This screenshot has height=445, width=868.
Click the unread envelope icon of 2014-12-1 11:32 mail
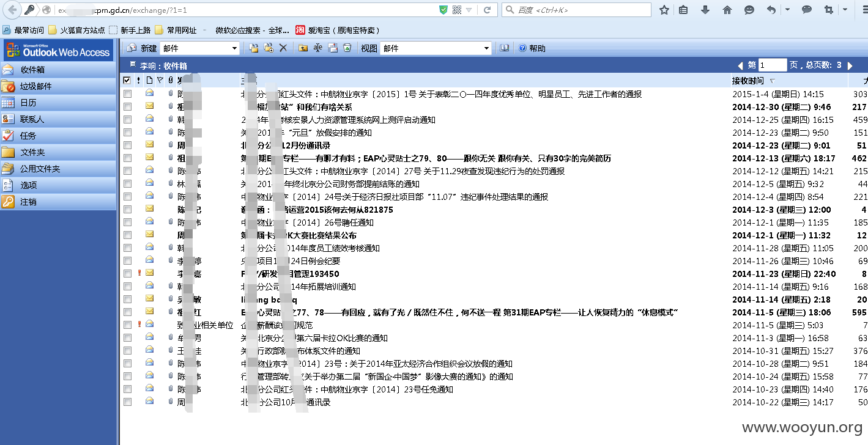[x=149, y=235]
